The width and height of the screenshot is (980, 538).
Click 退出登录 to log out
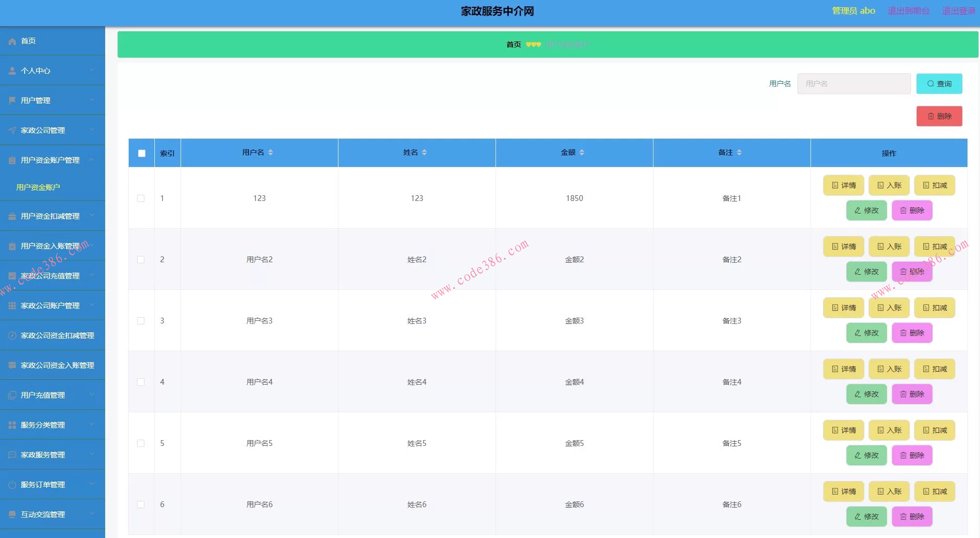click(x=959, y=10)
